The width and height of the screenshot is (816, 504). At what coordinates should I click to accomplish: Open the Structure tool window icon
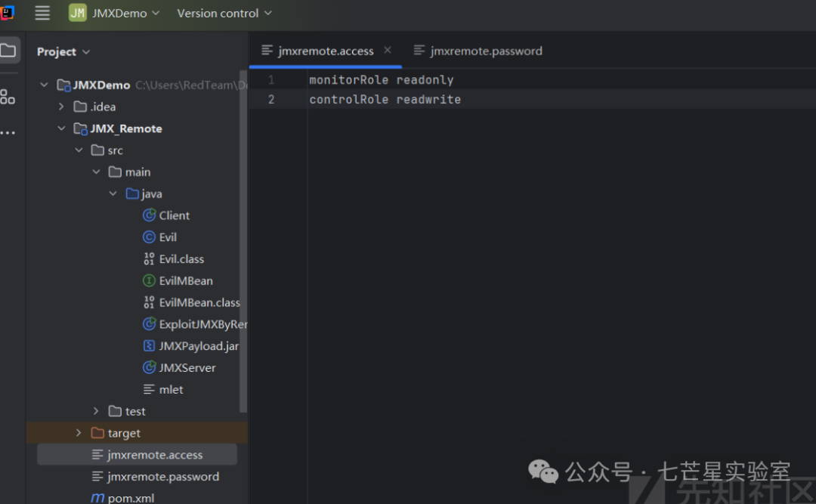pyautogui.click(x=8, y=96)
